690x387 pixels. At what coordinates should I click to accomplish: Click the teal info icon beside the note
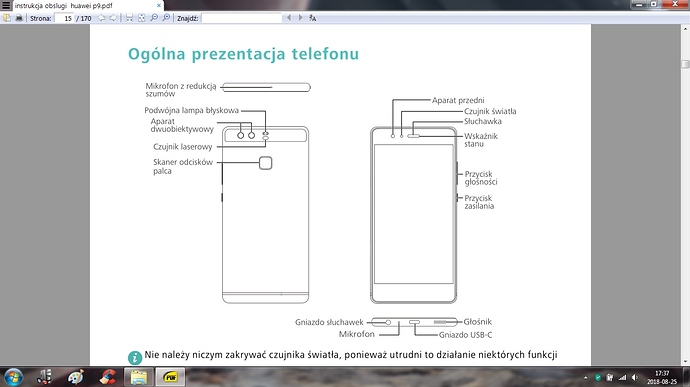point(135,358)
